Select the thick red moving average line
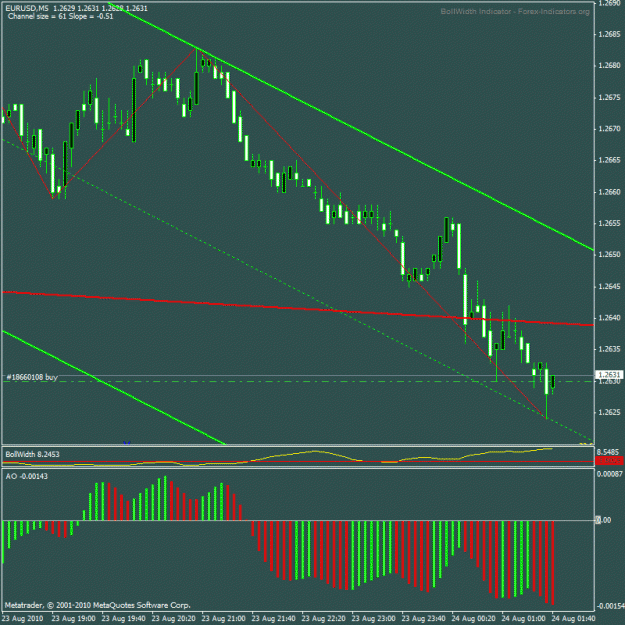Screen dimensions: 625x625 pos(298,308)
